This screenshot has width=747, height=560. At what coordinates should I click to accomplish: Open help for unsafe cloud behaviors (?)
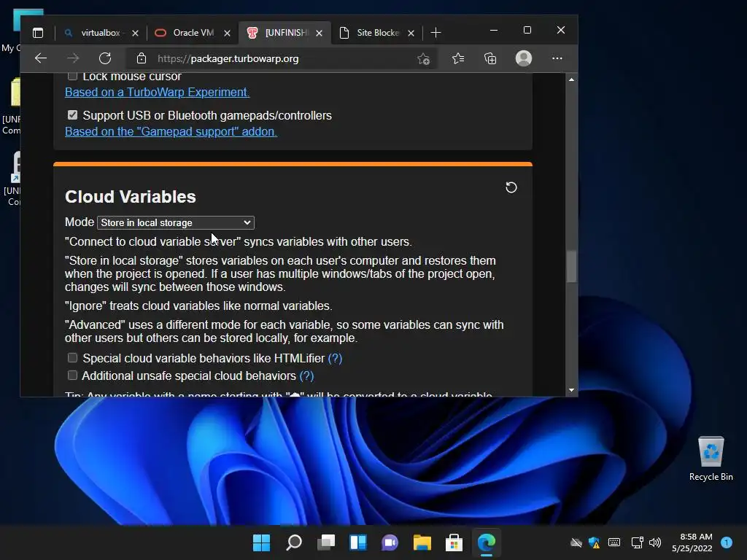tap(306, 376)
